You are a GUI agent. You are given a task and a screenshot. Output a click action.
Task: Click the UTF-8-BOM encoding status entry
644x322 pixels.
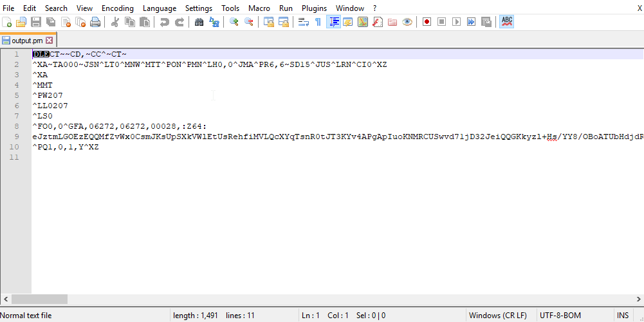(560, 316)
